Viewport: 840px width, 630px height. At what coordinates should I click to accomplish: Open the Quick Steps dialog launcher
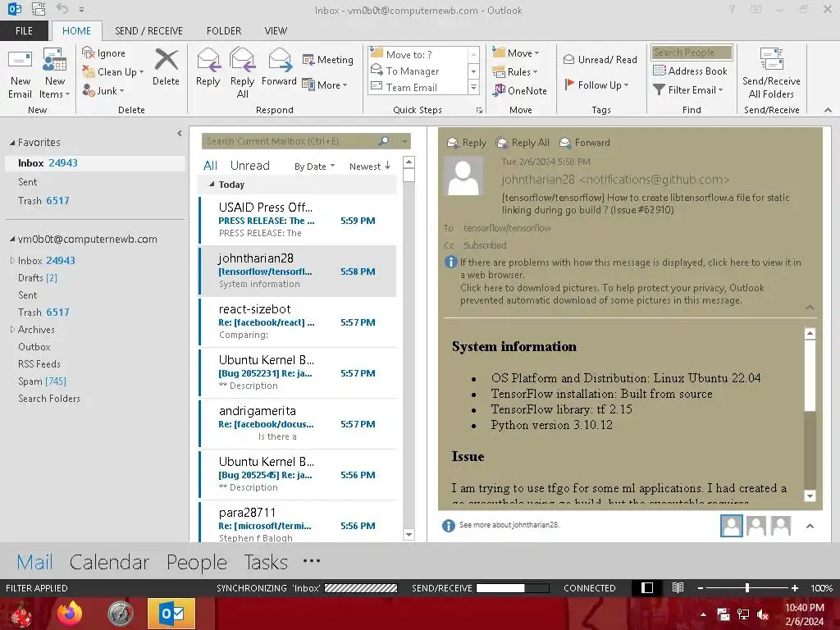point(479,111)
